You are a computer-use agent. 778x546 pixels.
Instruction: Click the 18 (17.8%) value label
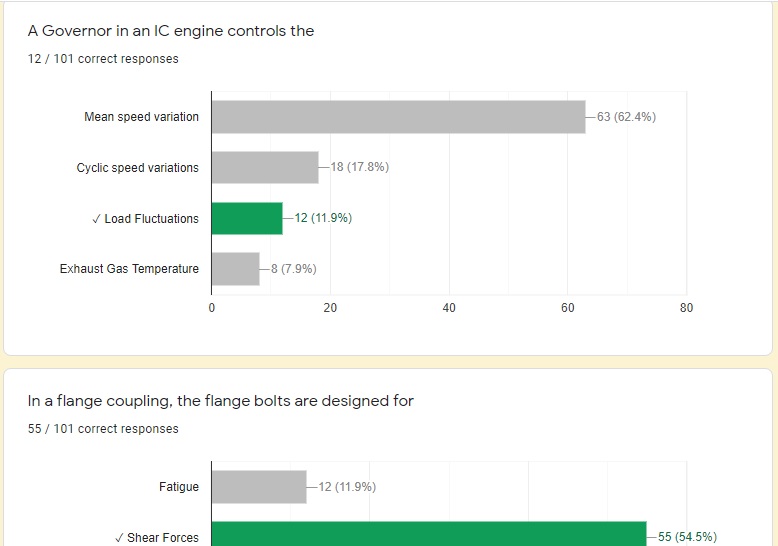tap(359, 167)
